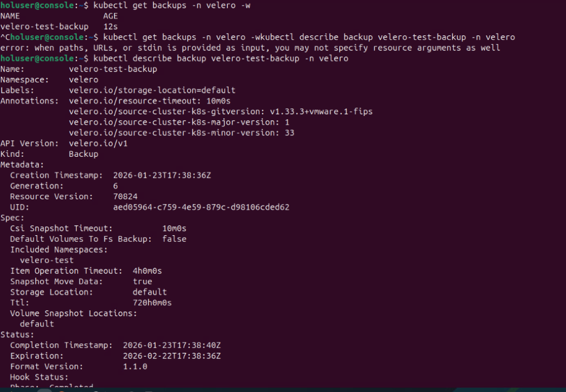Click the backup UID value aed05964
Image resolution: width=566 pixels, height=392 pixels.
[201, 207]
